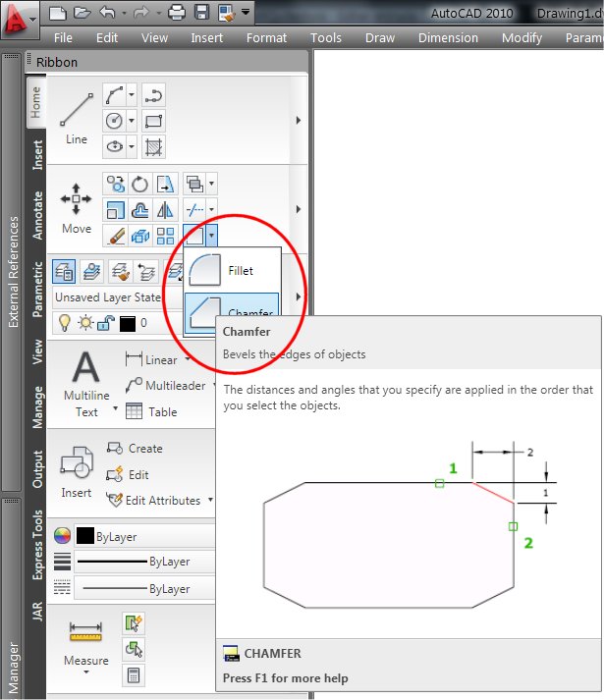Open Layer Properties manager
The width and height of the screenshot is (604, 700).
coord(64,271)
